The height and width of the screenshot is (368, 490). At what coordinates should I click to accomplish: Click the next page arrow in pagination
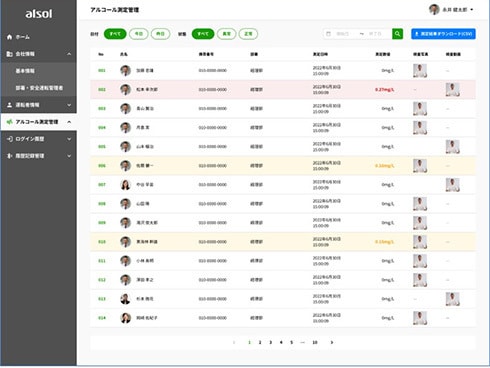pos(332,342)
